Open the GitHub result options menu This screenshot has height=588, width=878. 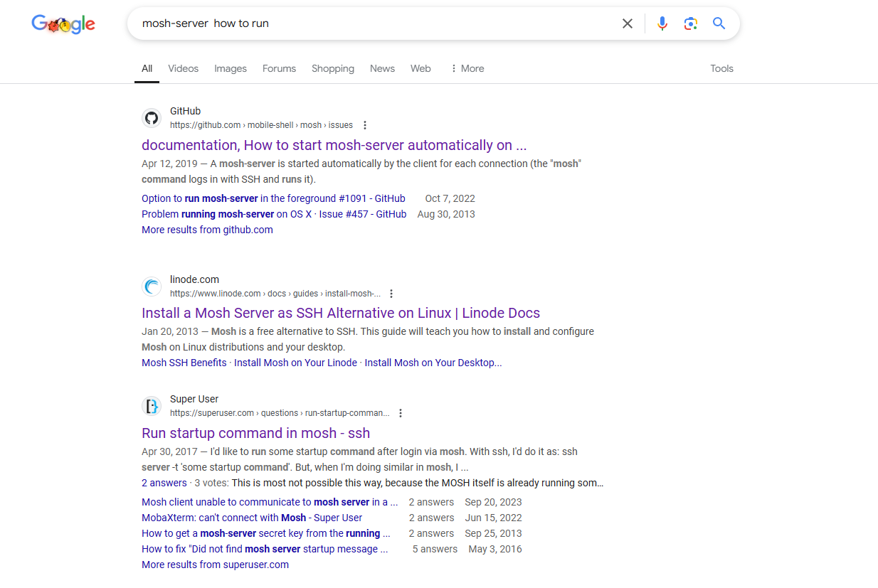[365, 125]
